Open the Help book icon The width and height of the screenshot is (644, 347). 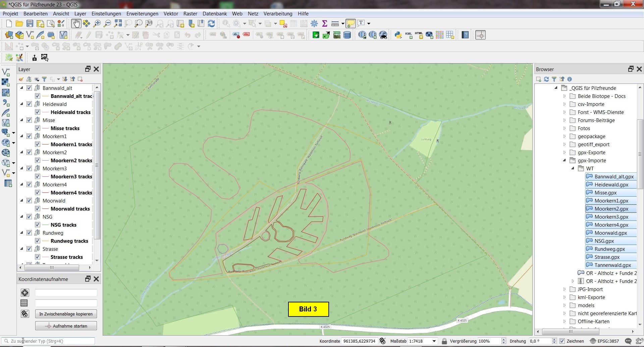(465, 35)
